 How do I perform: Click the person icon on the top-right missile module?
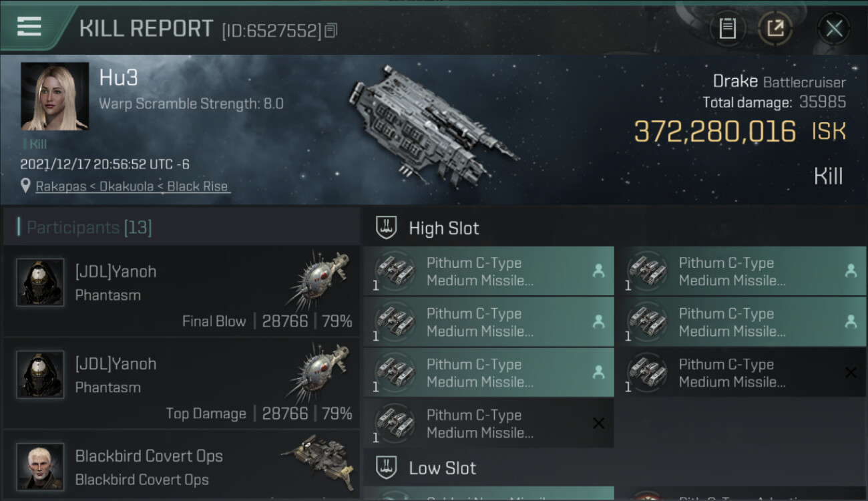(x=851, y=271)
